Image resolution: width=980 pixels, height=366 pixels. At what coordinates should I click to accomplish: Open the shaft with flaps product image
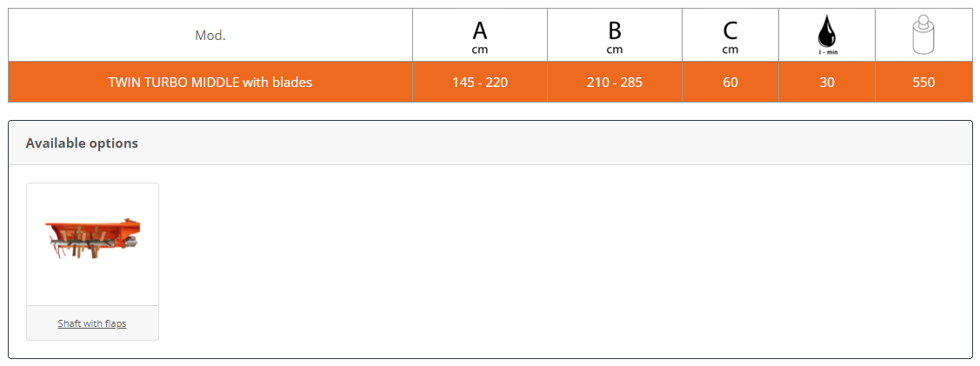coord(92,243)
